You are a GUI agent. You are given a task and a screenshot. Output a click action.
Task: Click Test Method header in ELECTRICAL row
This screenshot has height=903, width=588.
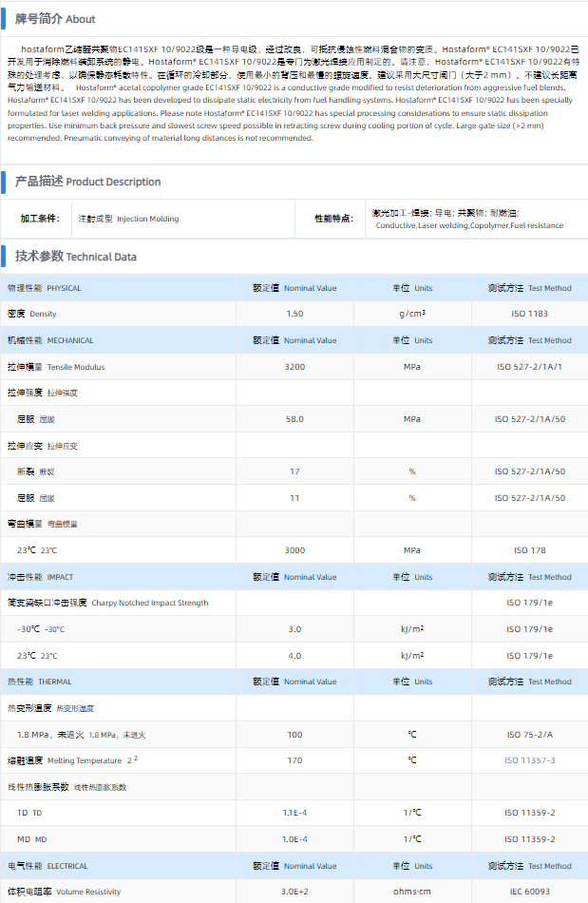point(529,866)
